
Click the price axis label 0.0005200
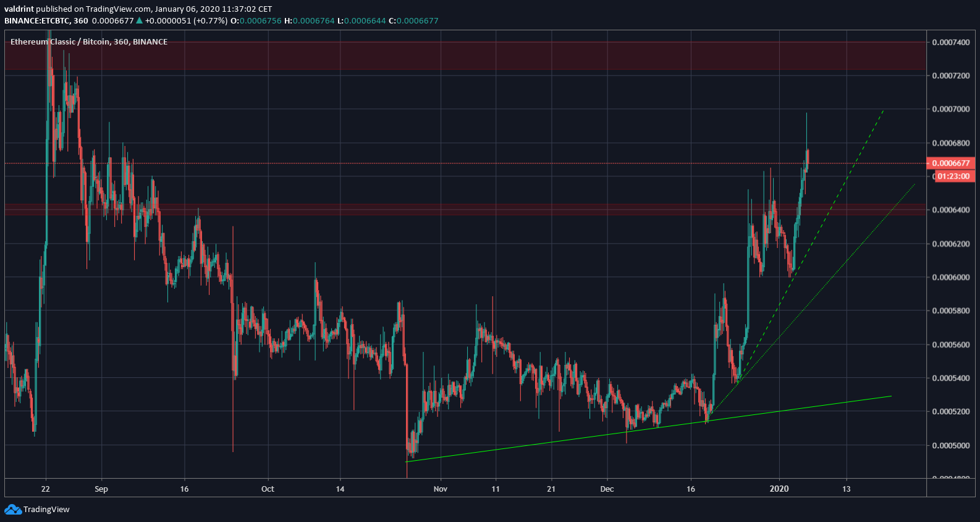[951, 411]
